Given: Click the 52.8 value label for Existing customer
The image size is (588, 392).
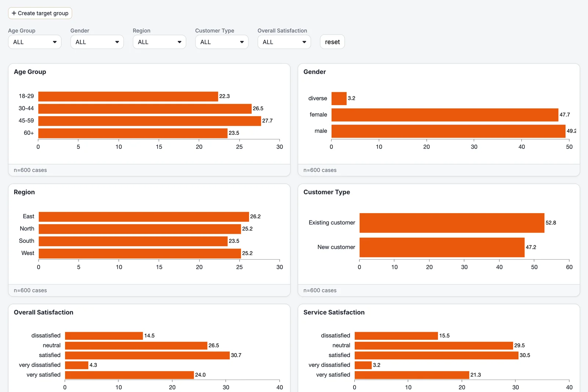Looking at the screenshot, I should click(551, 223).
